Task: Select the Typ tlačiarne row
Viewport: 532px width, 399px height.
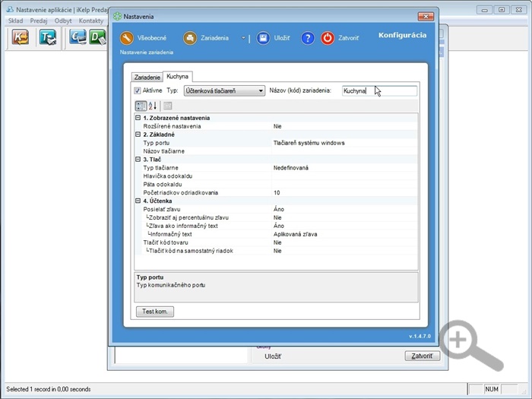Action: 276,168
